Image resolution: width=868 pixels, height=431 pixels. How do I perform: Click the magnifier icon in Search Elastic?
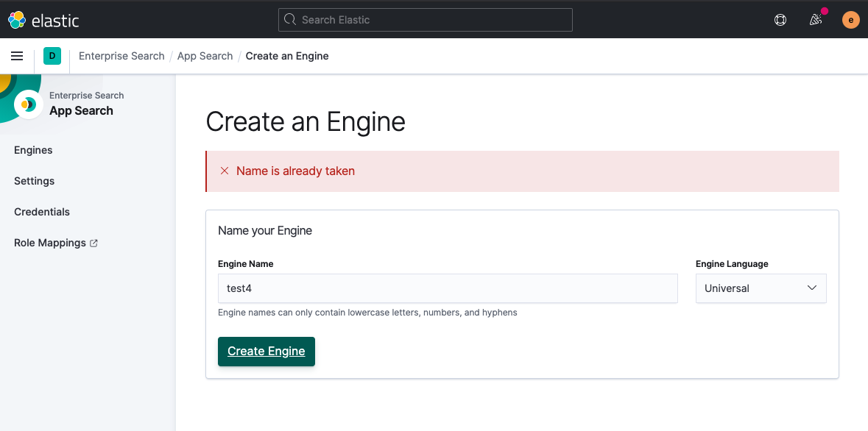click(x=290, y=20)
